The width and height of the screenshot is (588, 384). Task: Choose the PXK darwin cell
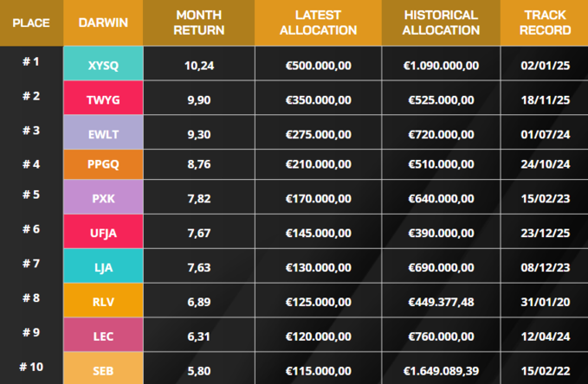[103, 196]
